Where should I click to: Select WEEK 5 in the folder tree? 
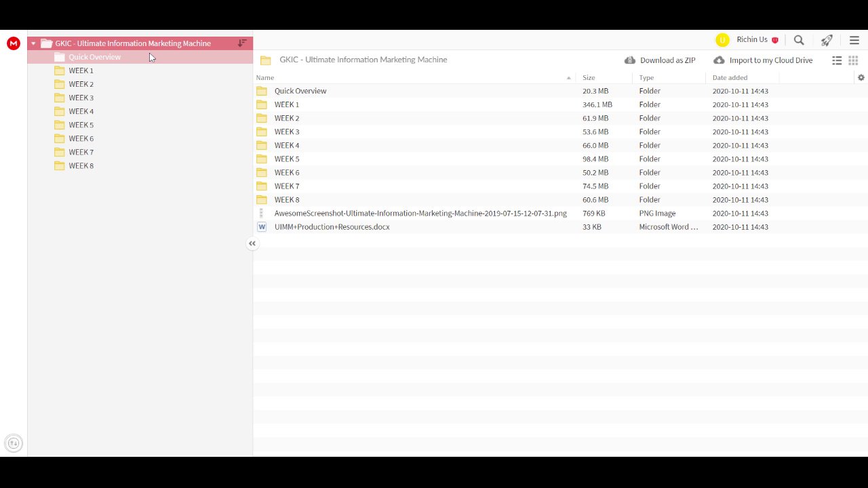point(81,125)
